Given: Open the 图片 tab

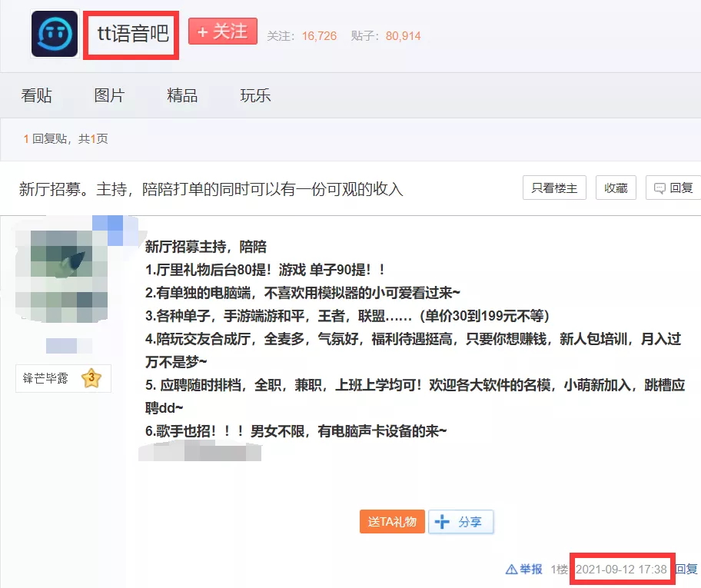Looking at the screenshot, I should pos(109,95).
